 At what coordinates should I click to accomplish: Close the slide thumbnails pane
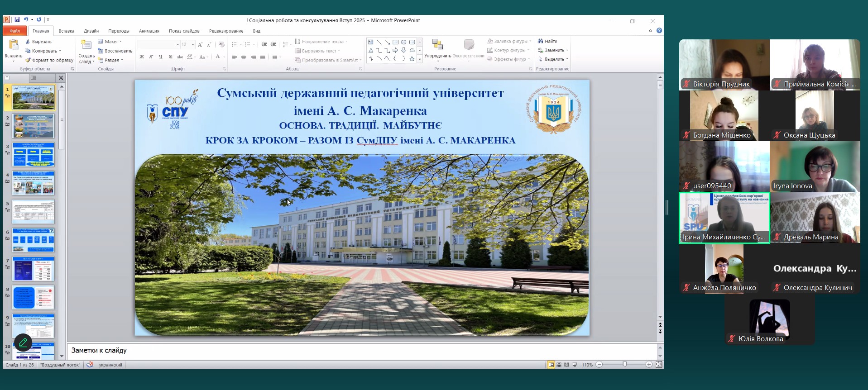click(x=61, y=78)
